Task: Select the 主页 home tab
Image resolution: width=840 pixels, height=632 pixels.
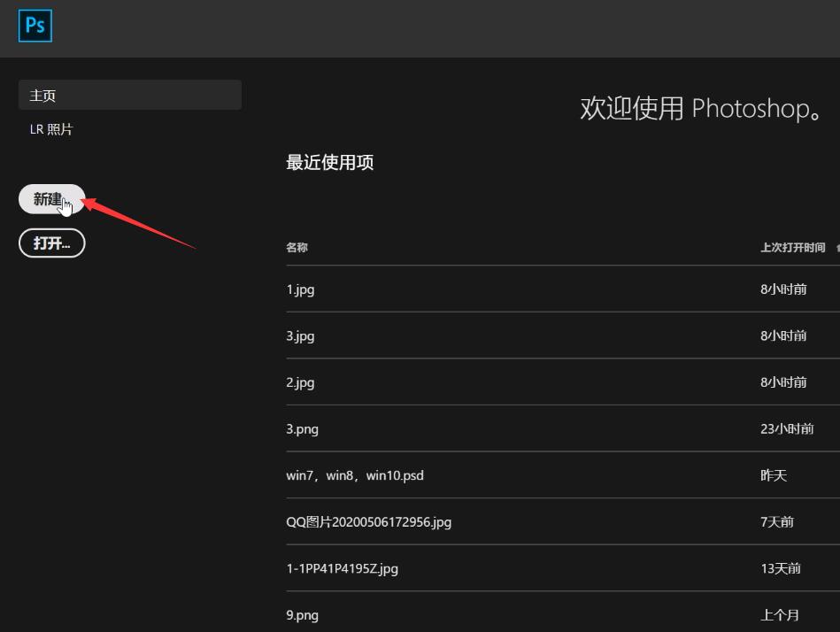Action: point(129,96)
